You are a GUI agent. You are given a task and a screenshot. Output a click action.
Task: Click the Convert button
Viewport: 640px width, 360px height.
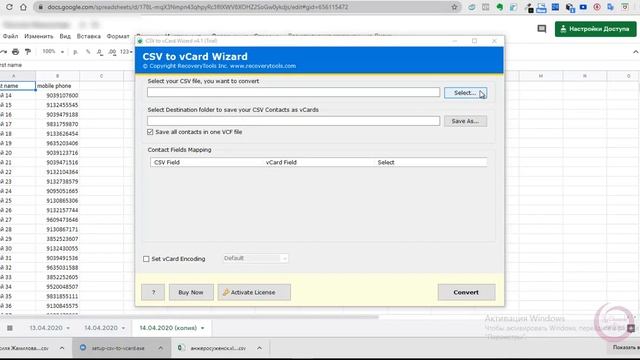[x=466, y=292]
